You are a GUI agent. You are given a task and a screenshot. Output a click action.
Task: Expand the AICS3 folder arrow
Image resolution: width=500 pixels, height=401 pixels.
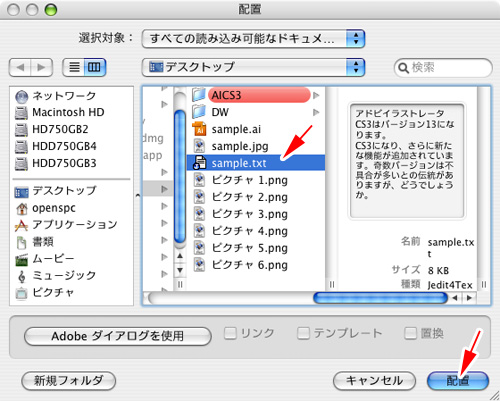pyautogui.click(x=316, y=95)
